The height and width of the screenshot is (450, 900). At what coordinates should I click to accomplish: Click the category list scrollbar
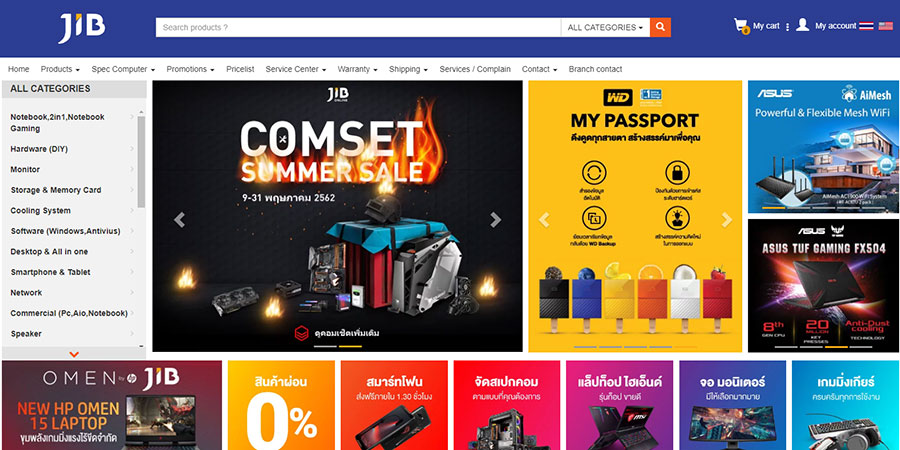(x=141, y=162)
